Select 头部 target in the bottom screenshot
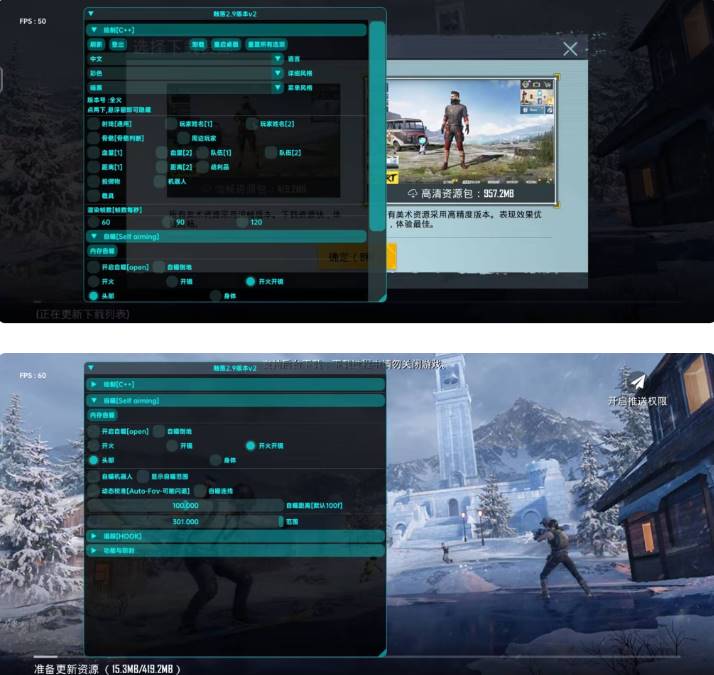 point(93,460)
